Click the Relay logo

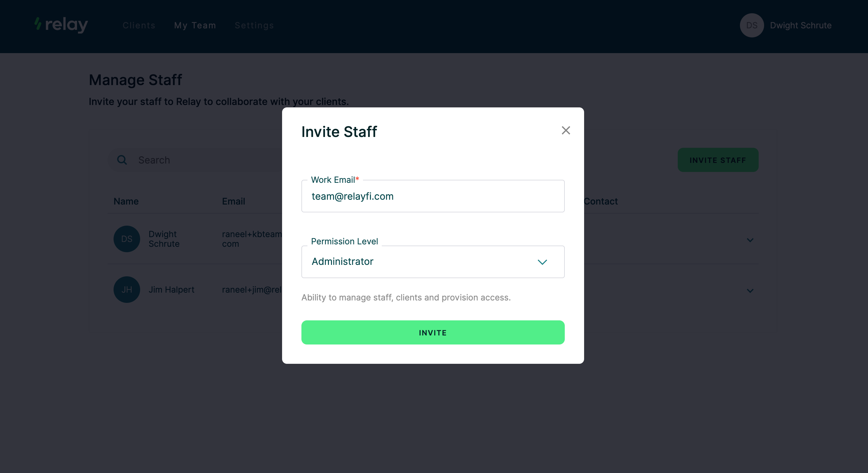click(x=61, y=25)
